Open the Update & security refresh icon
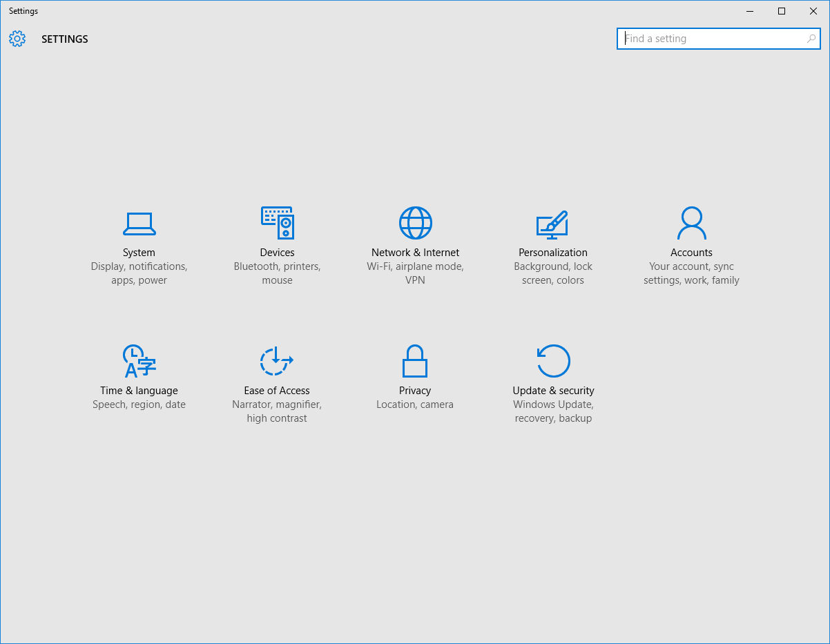Viewport: 830px width, 644px height. [x=553, y=360]
